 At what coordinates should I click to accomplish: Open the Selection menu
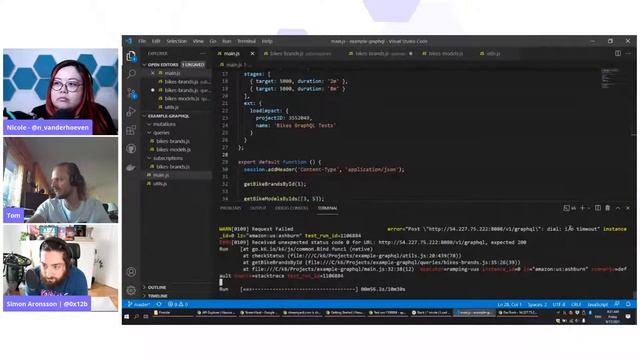pos(176,41)
